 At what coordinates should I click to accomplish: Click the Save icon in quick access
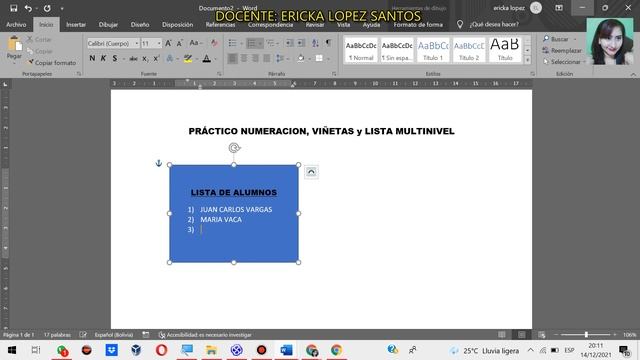coord(13,8)
